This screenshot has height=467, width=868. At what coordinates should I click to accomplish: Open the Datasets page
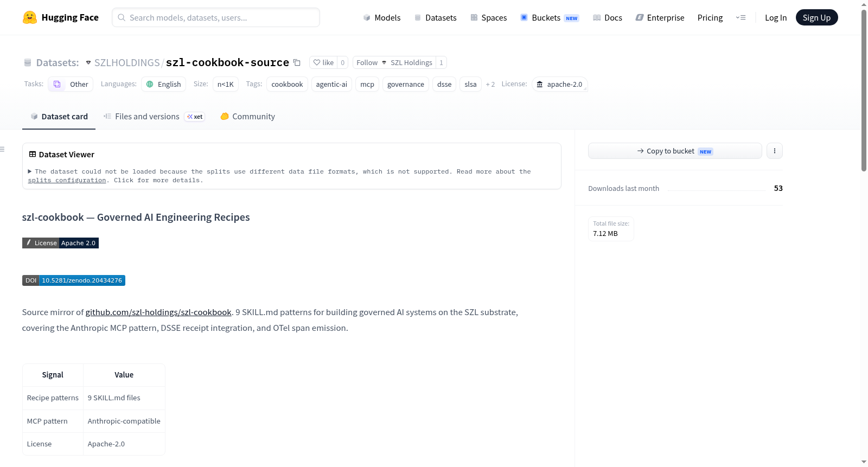(435, 17)
